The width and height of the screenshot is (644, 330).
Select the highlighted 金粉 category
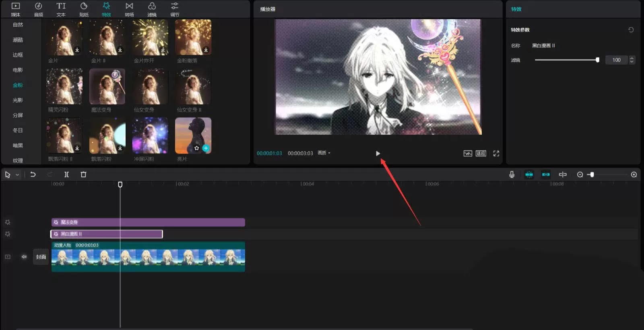[18, 85]
